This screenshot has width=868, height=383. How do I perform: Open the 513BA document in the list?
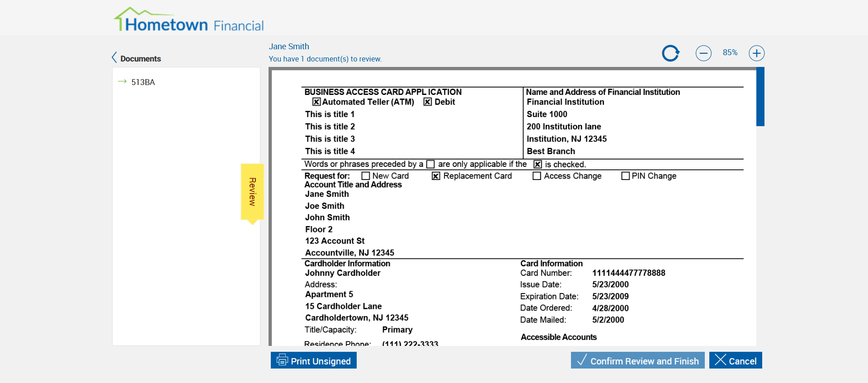(143, 82)
